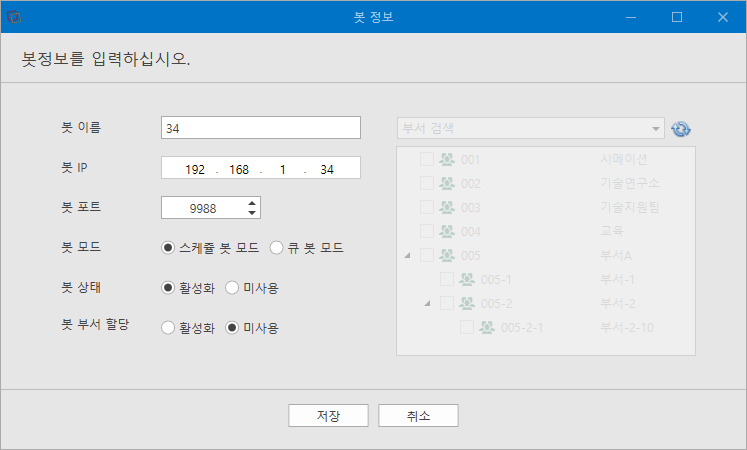747x450 pixels.
Task: Click the group icon beside 005-1
Action: [467, 279]
